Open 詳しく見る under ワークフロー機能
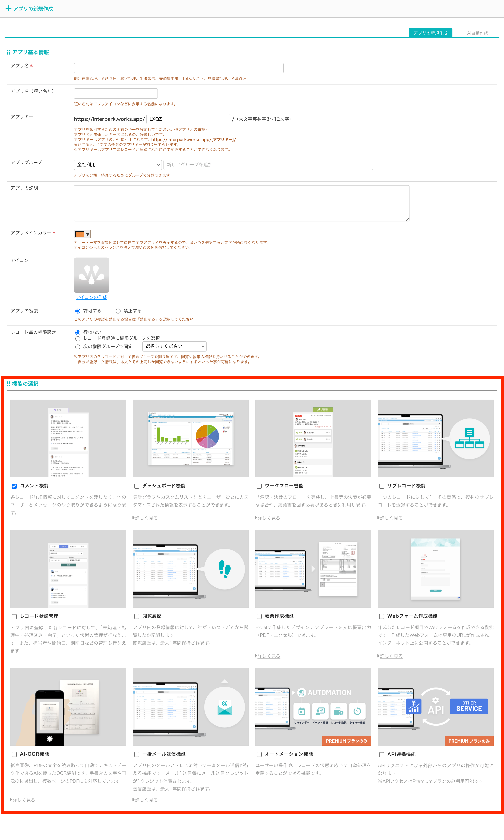Image resolution: width=504 pixels, height=840 pixels. pyautogui.click(x=269, y=518)
